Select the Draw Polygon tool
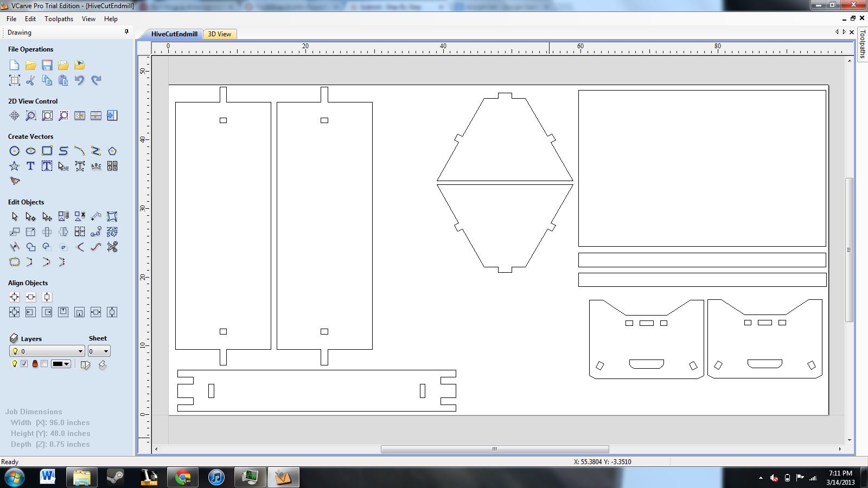The image size is (868, 488). 112,151
